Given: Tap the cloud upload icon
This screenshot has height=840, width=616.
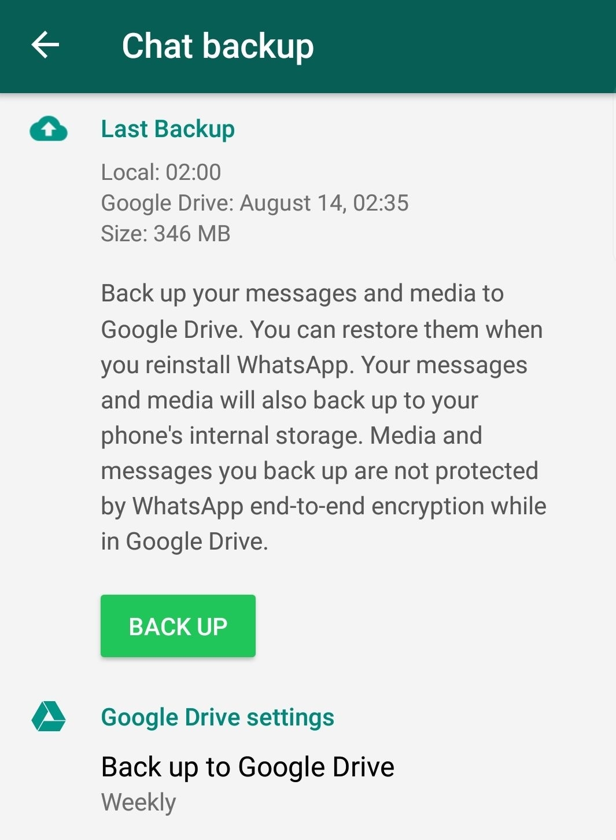Looking at the screenshot, I should pyautogui.click(x=49, y=129).
